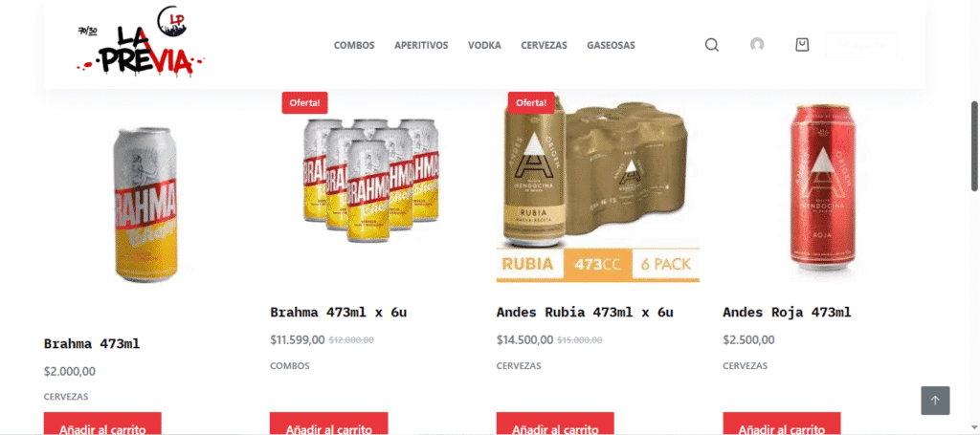980x435 pixels.
Task: Click COMBOS category under Brahma six-pack
Action: [289, 366]
